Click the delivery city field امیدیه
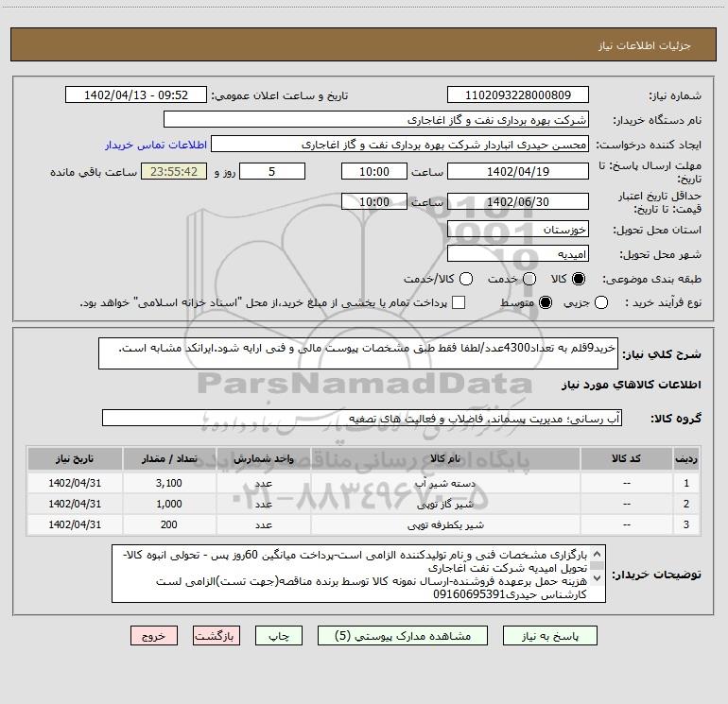 pos(518,254)
